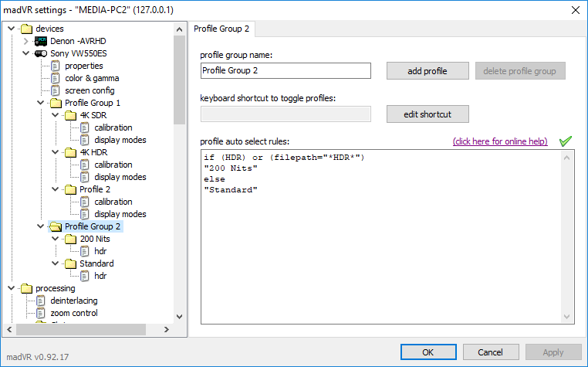
Task: Collapse the 4K HDR profile node
Action: (56, 152)
